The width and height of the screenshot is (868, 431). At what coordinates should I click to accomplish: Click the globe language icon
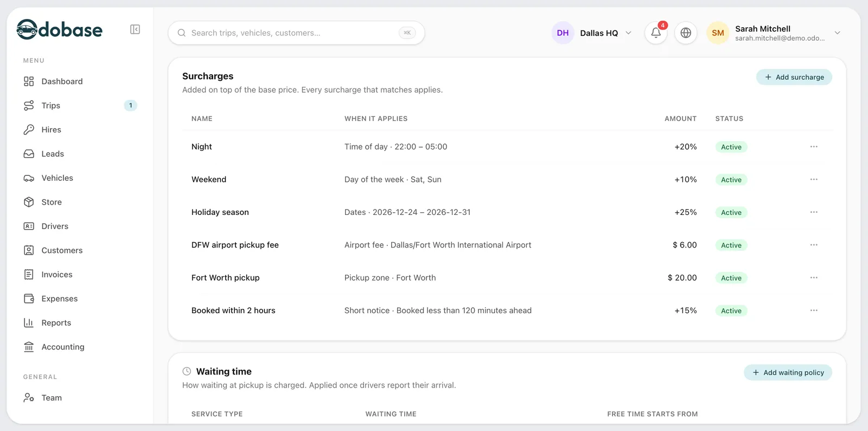click(x=686, y=33)
